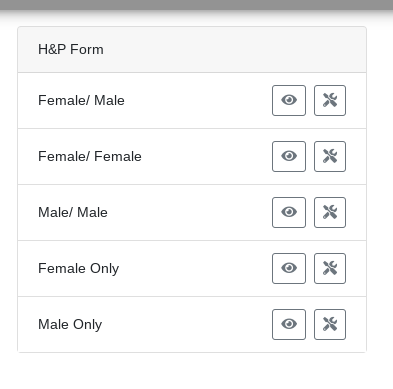The width and height of the screenshot is (393, 389).
Task: Preview Male/ Male form with eye button
Action: click(289, 212)
